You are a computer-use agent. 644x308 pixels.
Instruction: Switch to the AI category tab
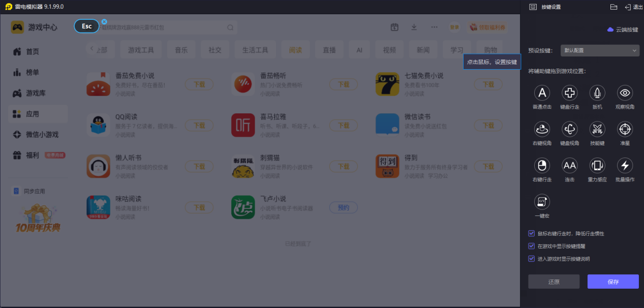[x=359, y=50]
